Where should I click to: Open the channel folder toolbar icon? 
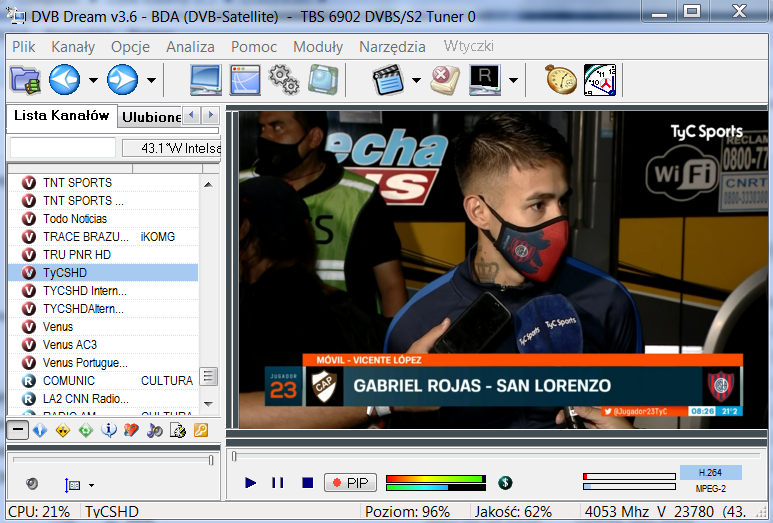pyautogui.click(x=25, y=80)
